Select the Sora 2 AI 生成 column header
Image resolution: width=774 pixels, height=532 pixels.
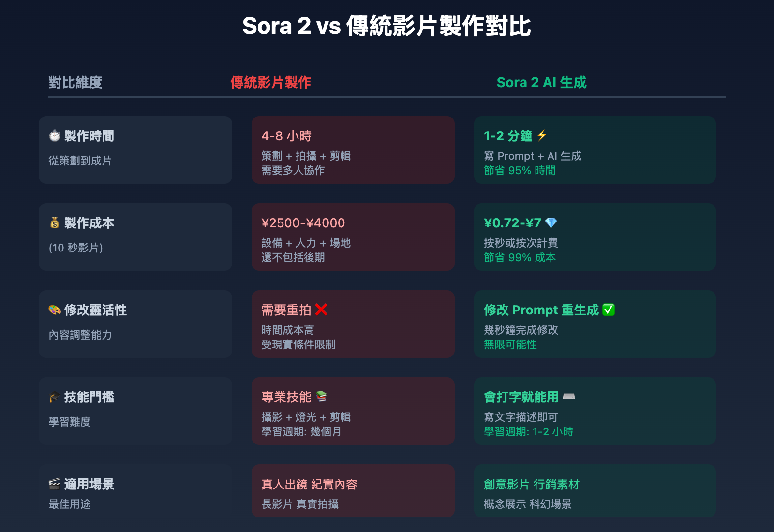click(x=541, y=82)
